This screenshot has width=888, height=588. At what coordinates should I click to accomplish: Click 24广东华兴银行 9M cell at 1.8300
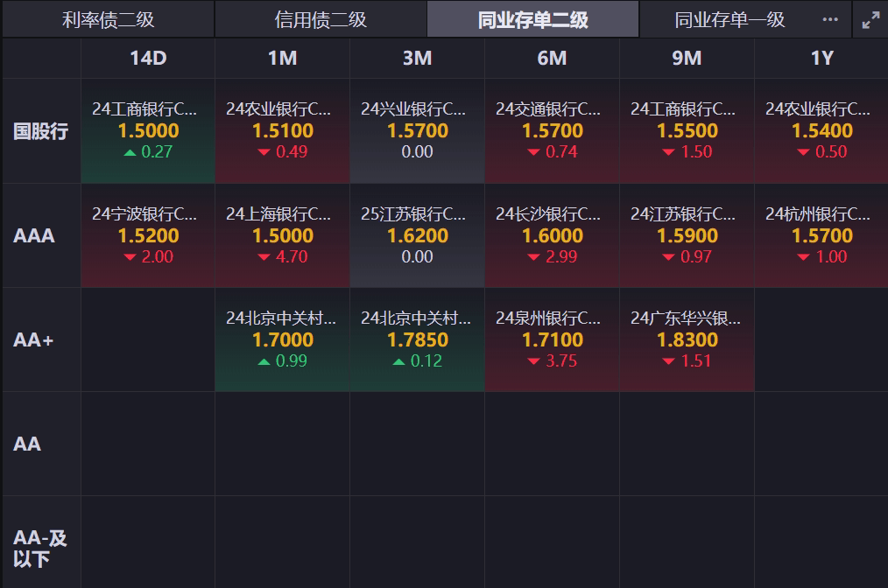pos(687,339)
